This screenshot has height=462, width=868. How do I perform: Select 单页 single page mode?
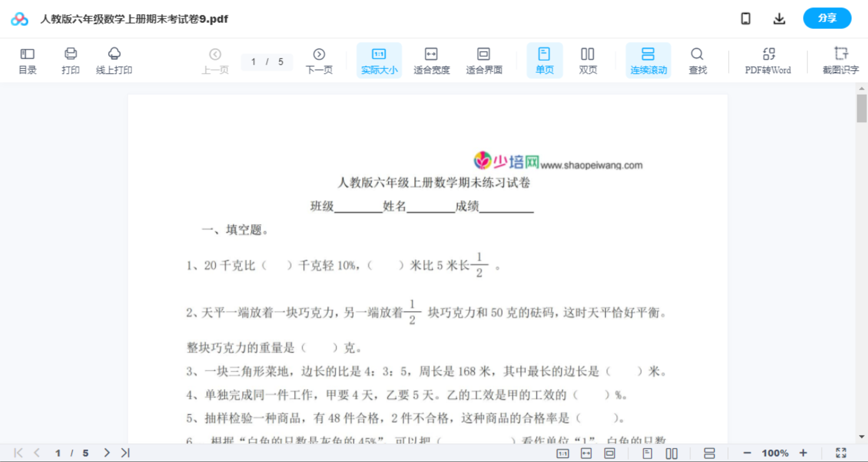(x=544, y=60)
